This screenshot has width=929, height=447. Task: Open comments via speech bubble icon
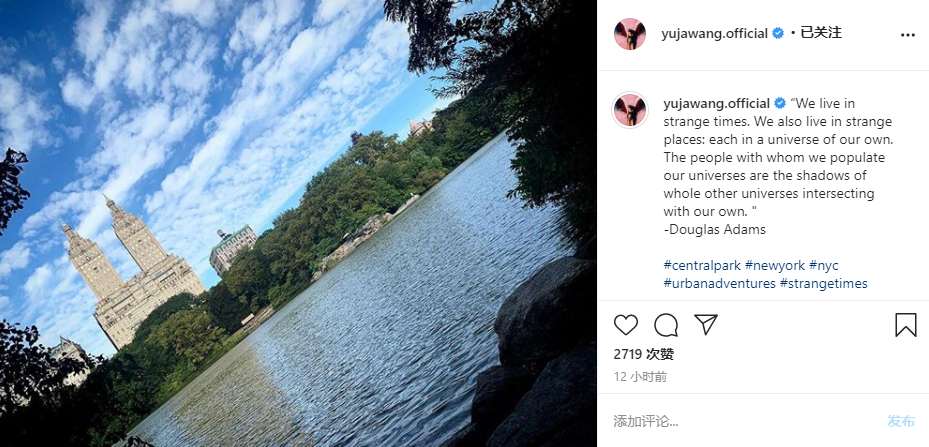666,325
